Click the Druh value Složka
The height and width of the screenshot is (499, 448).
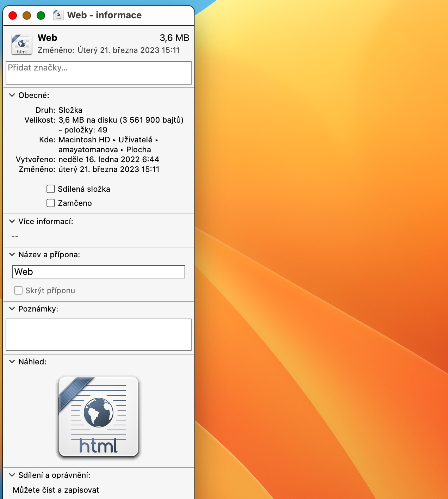tap(70, 110)
